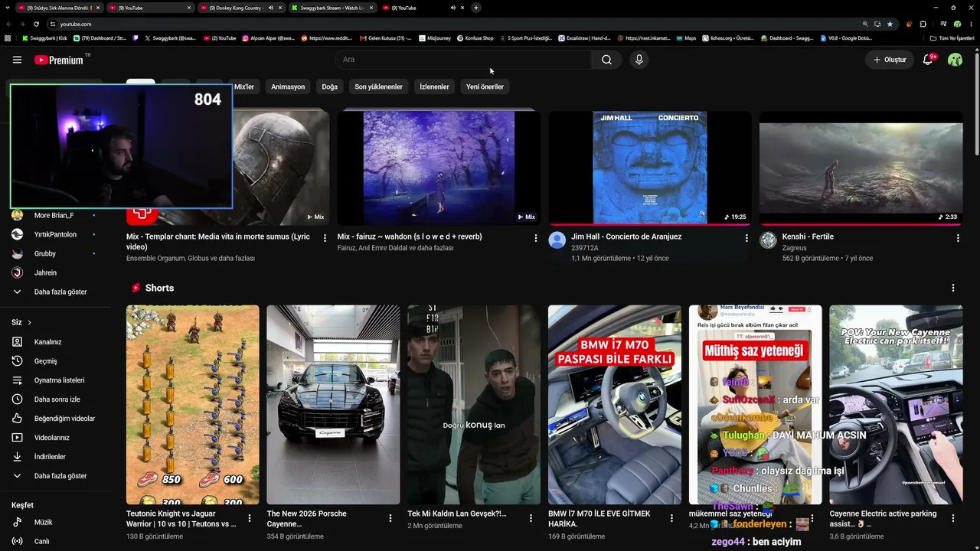
Task: Bookmark this page with the star icon
Action: pyautogui.click(x=890, y=24)
